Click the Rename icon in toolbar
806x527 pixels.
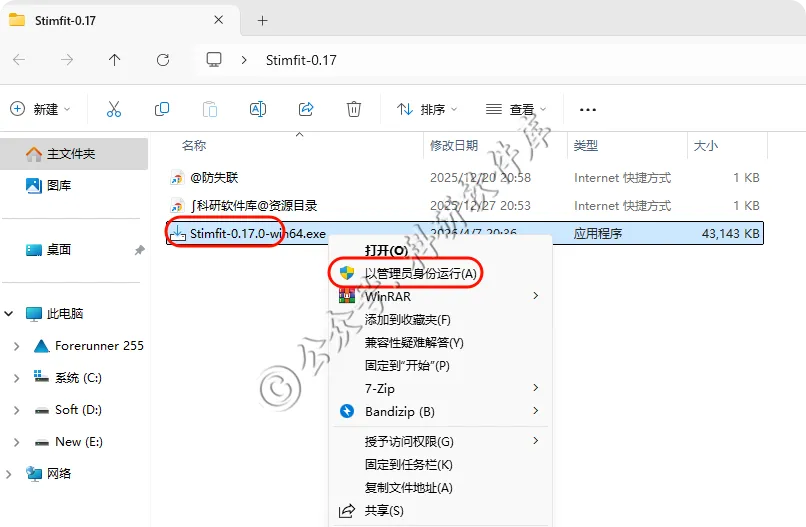point(258,109)
